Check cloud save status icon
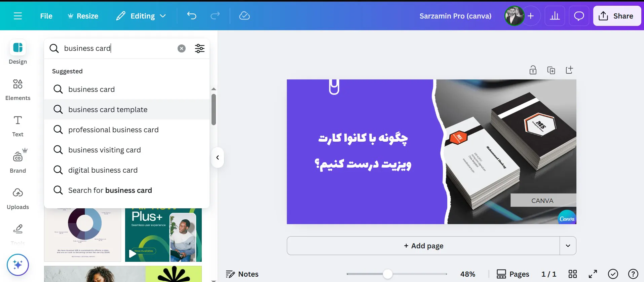Screen dimensions: 644x282 coord(244,16)
